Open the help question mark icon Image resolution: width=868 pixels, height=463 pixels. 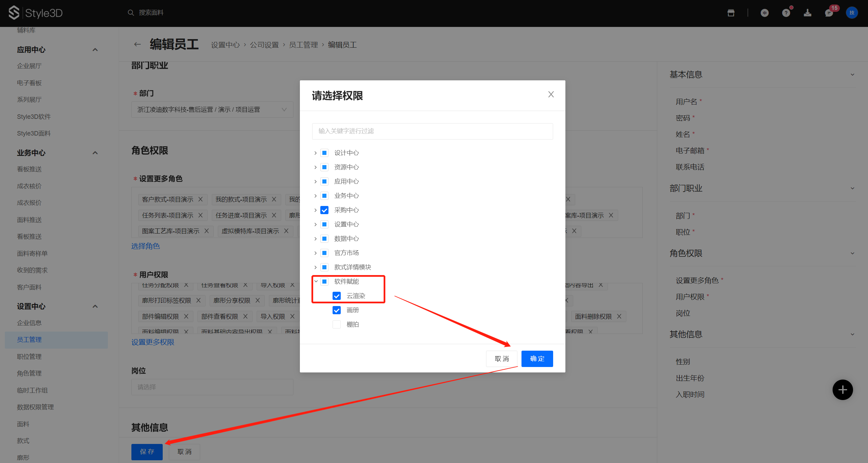[786, 13]
